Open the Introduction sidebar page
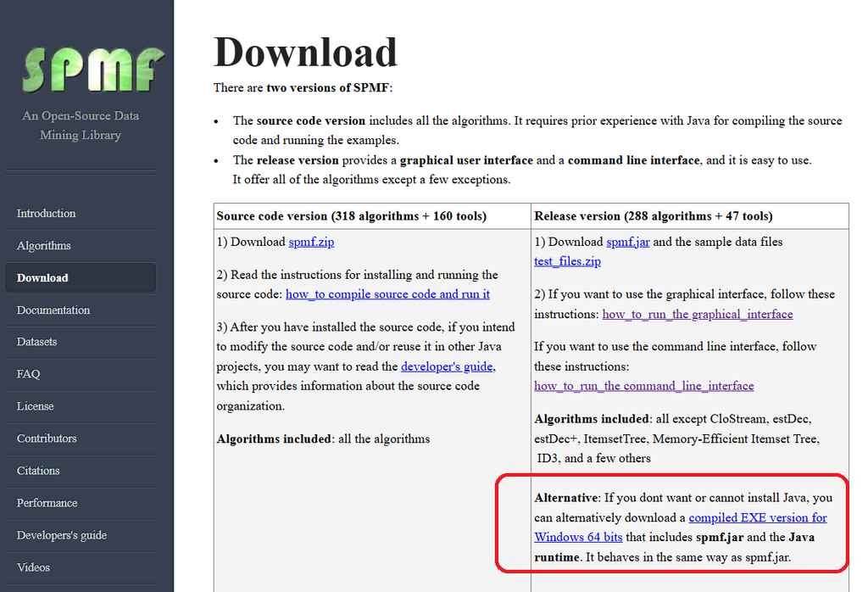 tap(47, 214)
